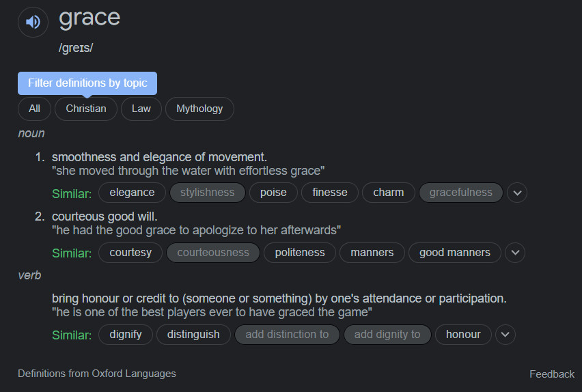The width and height of the screenshot is (582, 392).
Task: Select the All topic filter
Action: pos(35,109)
